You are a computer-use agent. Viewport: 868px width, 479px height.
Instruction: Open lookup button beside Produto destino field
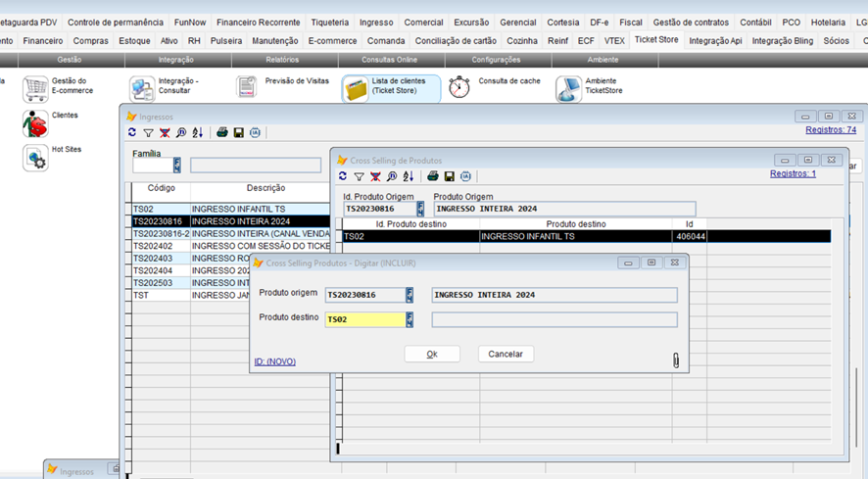410,319
